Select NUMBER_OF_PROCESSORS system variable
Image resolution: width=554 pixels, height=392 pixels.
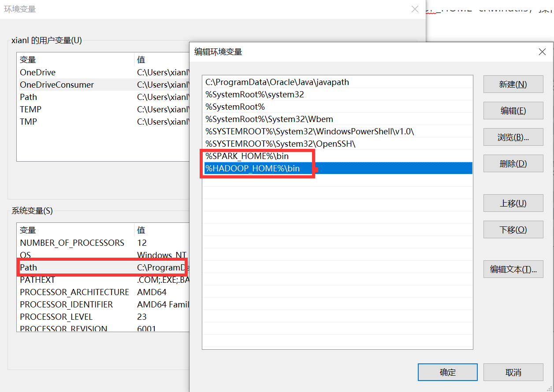(103, 243)
